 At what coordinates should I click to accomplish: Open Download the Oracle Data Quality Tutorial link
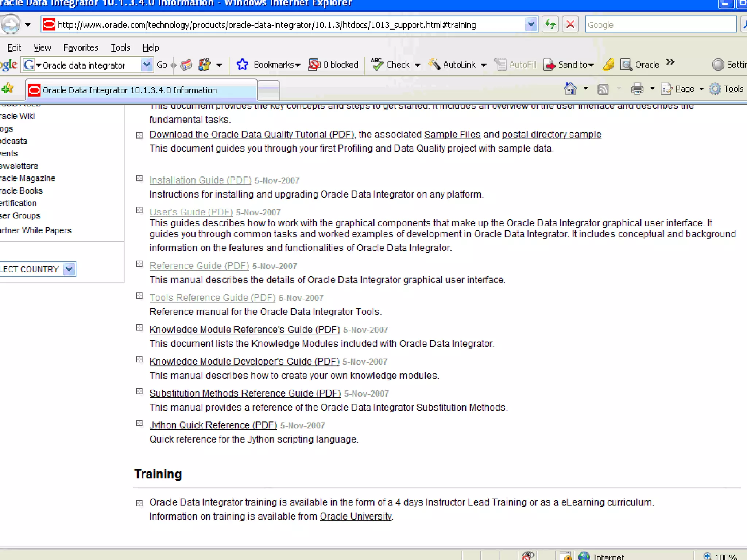(x=252, y=134)
